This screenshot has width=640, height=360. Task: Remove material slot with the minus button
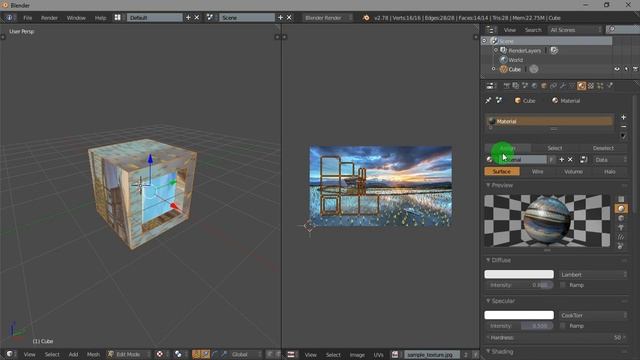click(623, 127)
